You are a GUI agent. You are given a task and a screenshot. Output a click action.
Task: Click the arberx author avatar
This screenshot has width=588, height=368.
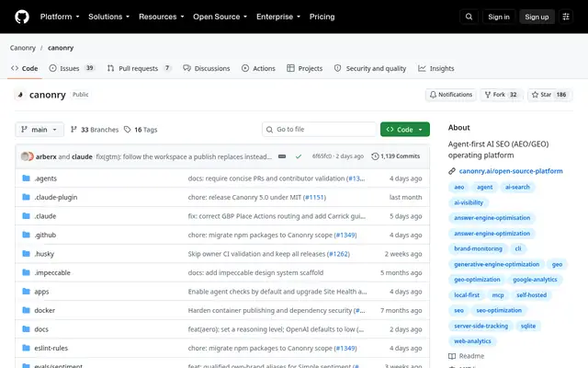click(25, 156)
